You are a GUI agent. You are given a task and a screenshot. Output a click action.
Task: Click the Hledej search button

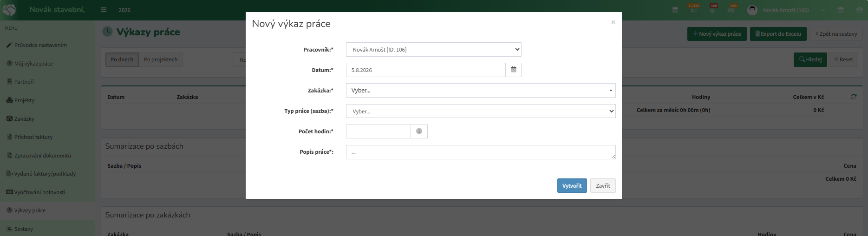click(x=810, y=59)
